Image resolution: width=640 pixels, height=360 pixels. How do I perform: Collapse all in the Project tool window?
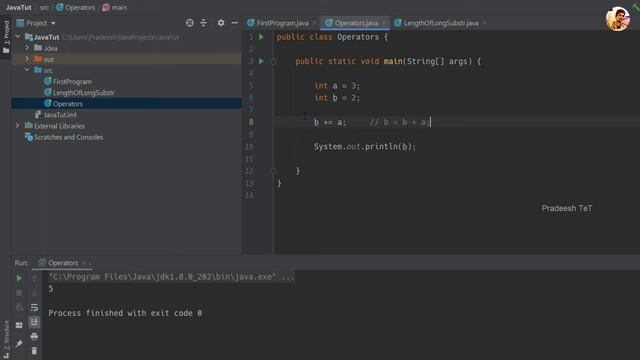203,23
